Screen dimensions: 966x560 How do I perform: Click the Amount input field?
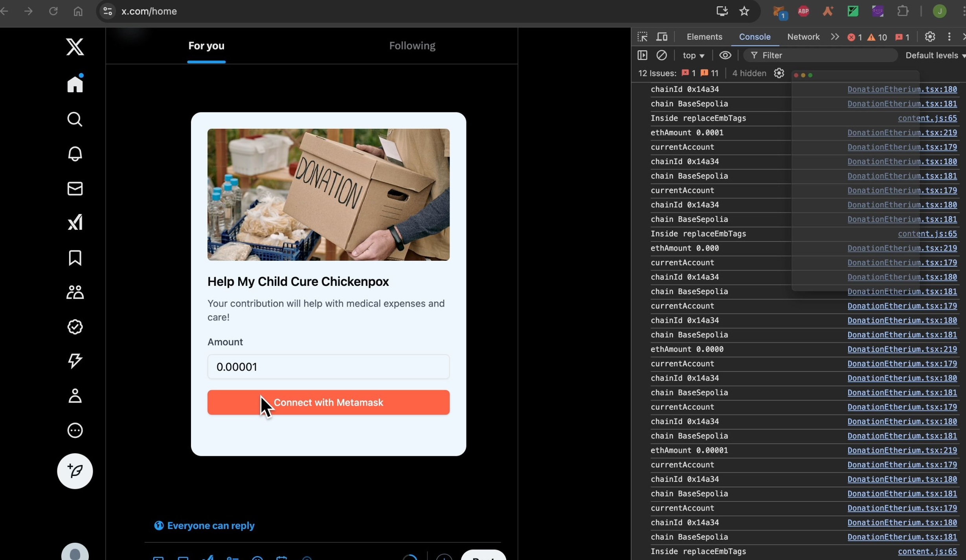point(328,367)
